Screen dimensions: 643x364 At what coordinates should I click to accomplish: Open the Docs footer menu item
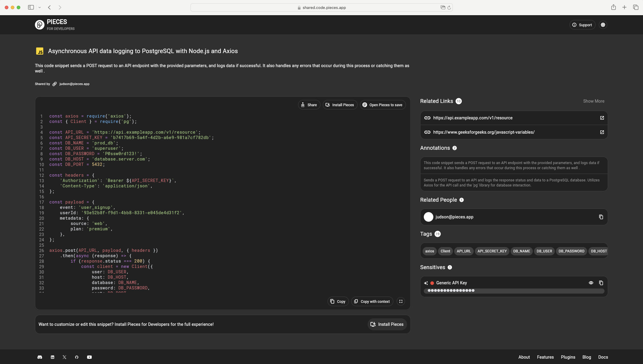tap(603, 357)
